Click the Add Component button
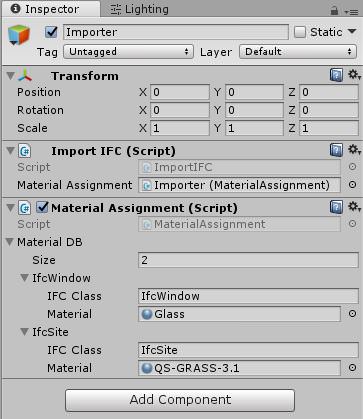 coord(180,400)
